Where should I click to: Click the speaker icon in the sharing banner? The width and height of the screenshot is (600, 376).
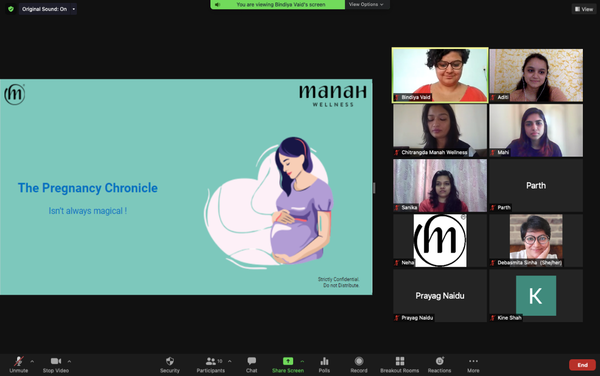click(217, 5)
